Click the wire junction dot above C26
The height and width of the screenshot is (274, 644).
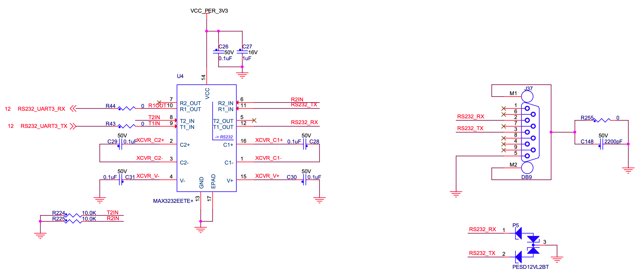[x=218, y=31]
